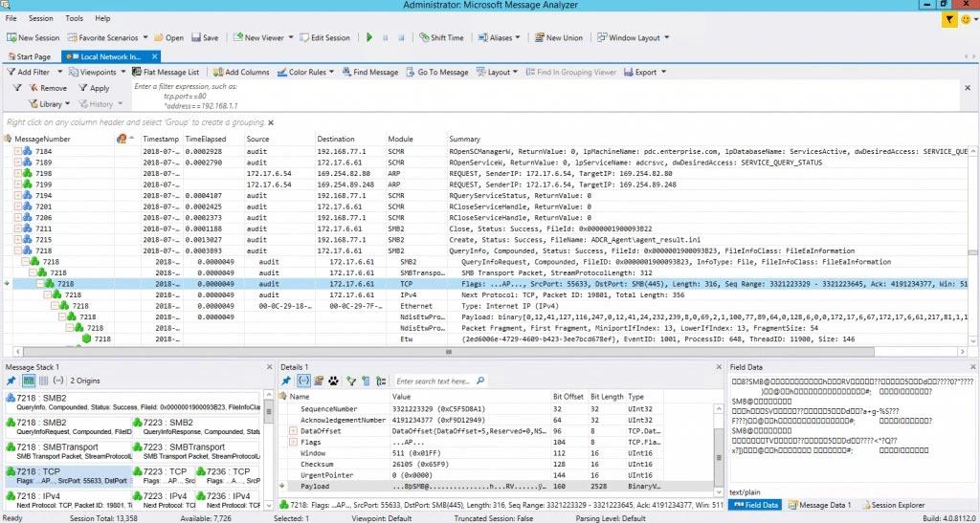
Task: Click the small funnel icon left of Remove
Action: (x=17, y=88)
